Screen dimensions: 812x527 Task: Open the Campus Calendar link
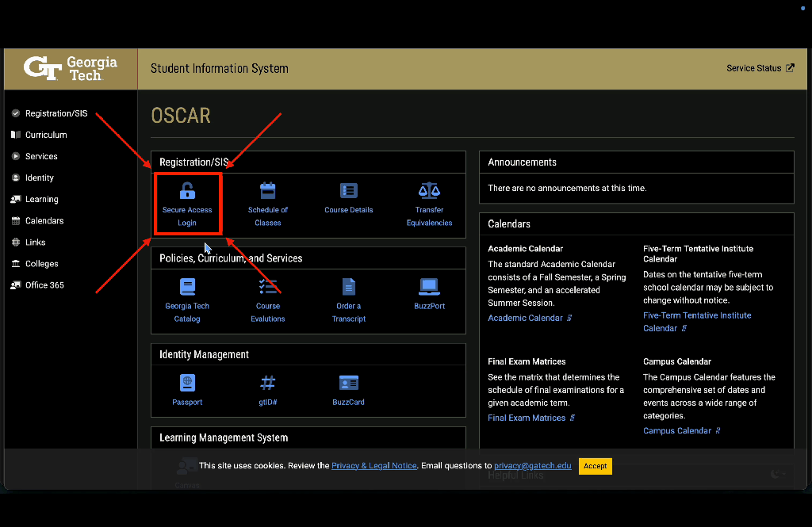pyautogui.click(x=681, y=430)
